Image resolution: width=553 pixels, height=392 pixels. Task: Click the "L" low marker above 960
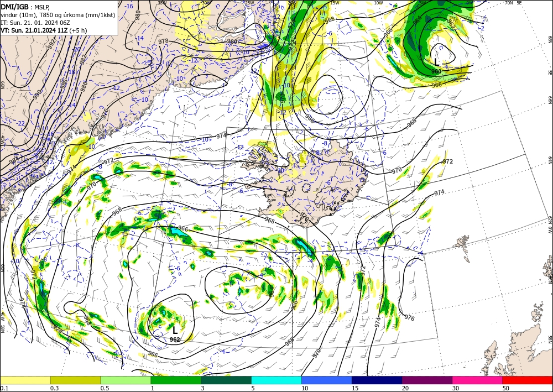tap(437, 62)
